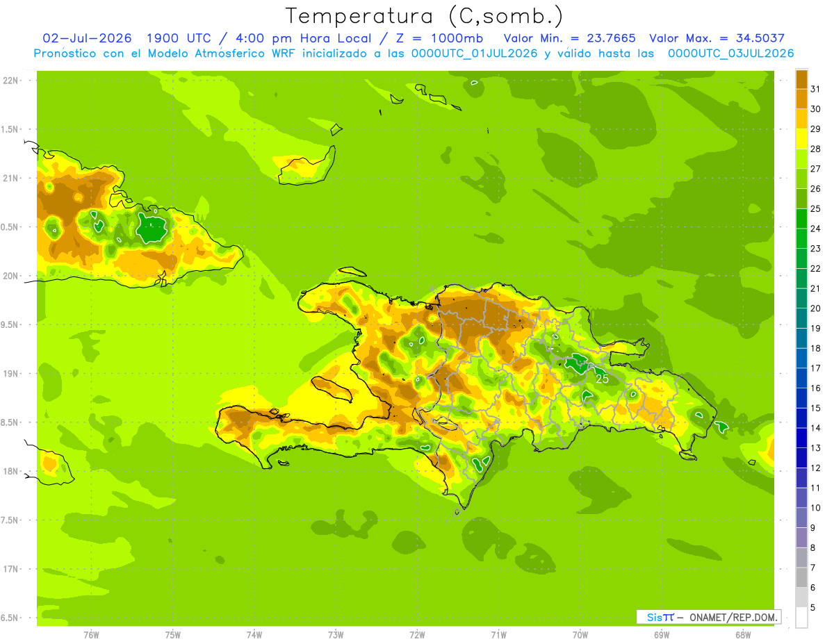Click the light gray legend swatch between 5 and 6

[x=801, y=597]
